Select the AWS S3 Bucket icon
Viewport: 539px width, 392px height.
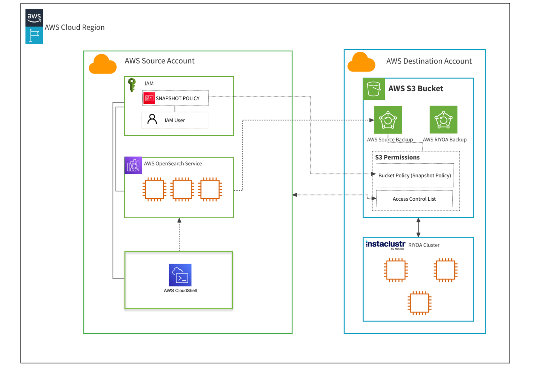pos(374,89)
